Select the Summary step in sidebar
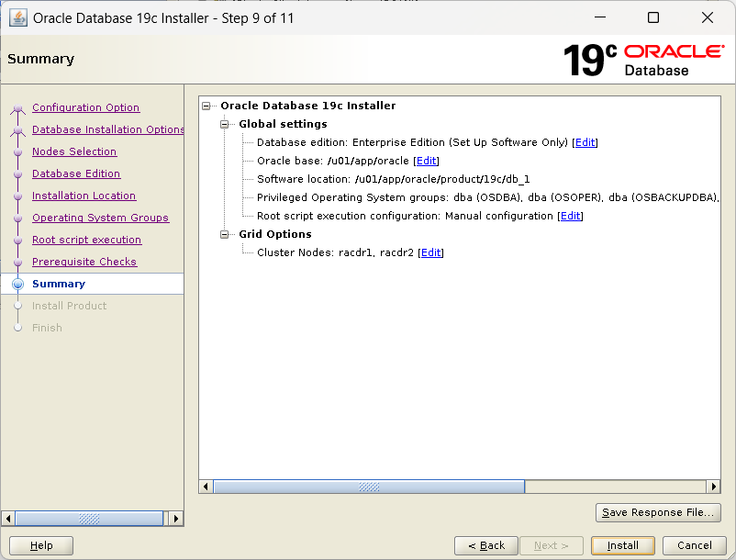 (59, 284)
